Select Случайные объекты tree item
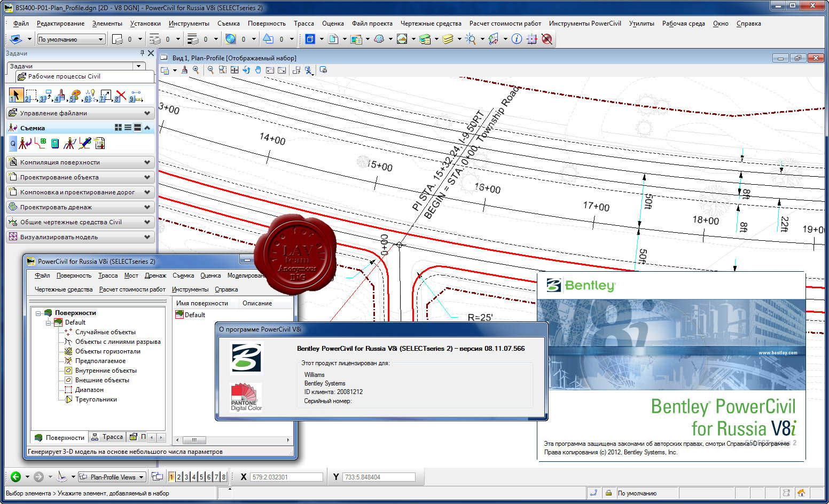The image size is (829, 504). pyautogui.click(x=105, y=332)
